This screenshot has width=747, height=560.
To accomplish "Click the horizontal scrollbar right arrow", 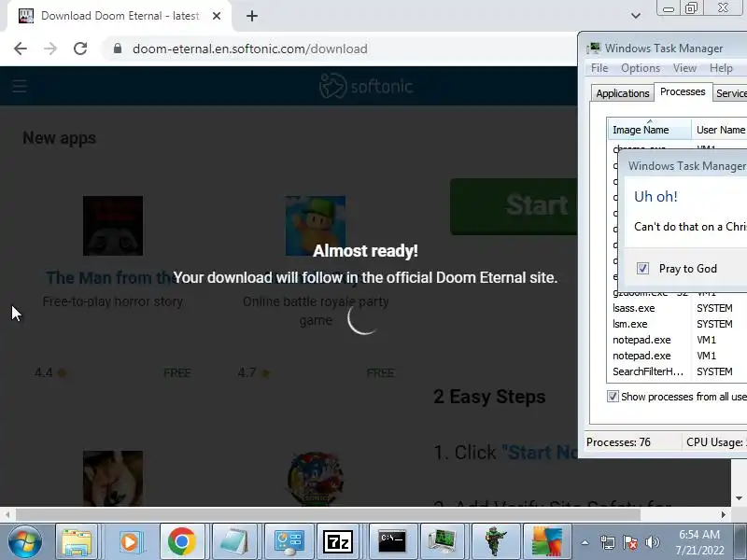I will (723, 514).
